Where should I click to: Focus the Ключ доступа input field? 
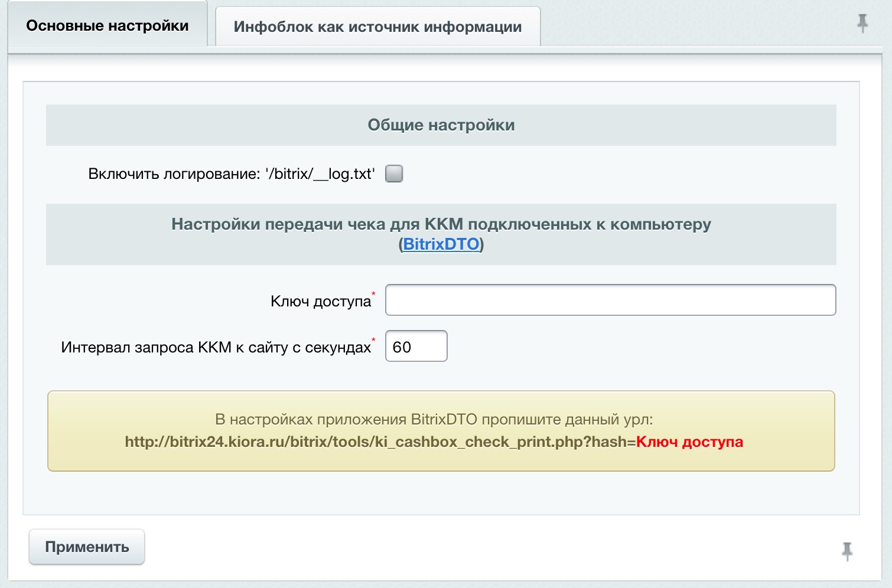pyautogui.click(x=610, y=300)
